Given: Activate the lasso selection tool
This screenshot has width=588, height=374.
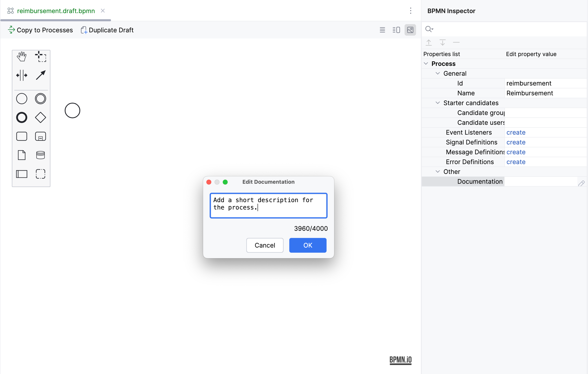Looking at the screenshot, I should (x=41, y=57).
